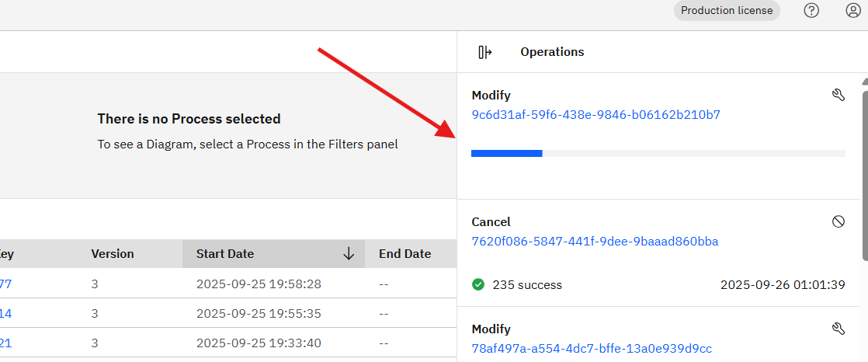Click wrench icon beside Modify 78af497a operation
This screenshot has width=868, height=362.
click(x=838, y=329)
